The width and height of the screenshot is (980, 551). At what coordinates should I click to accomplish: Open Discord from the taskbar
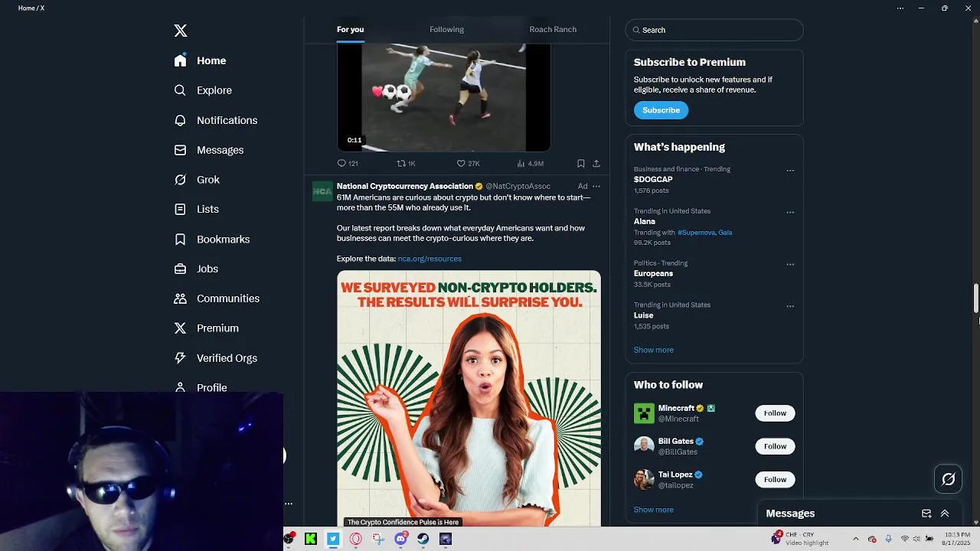tap(400, 539)
